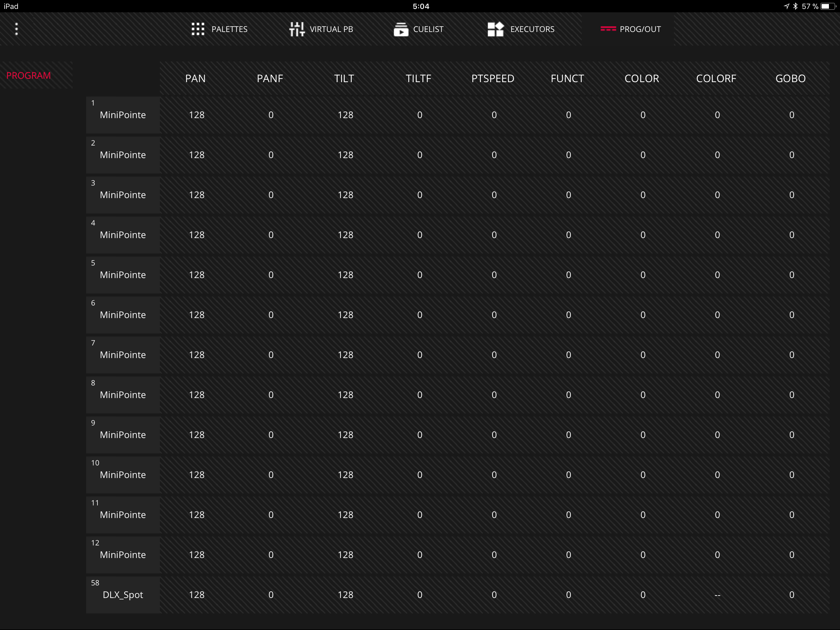Select the GOBO column header
Viewport: 840px width, 630px height.
tap(790, 78)
